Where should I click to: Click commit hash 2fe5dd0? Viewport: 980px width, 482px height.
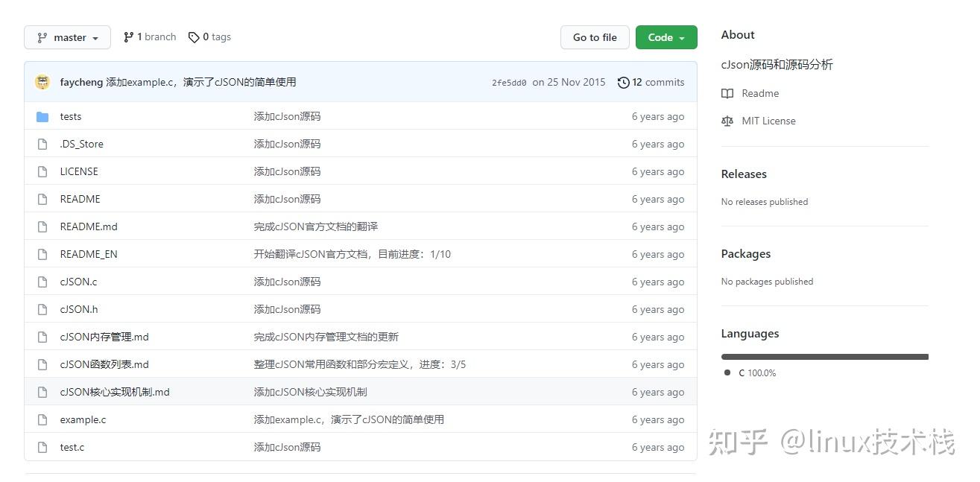point(509,82)
